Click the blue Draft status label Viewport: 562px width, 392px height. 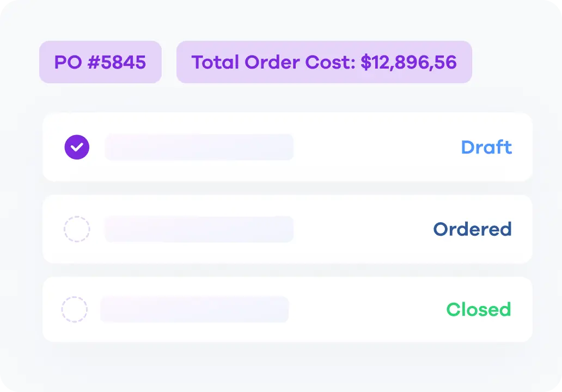486,147
